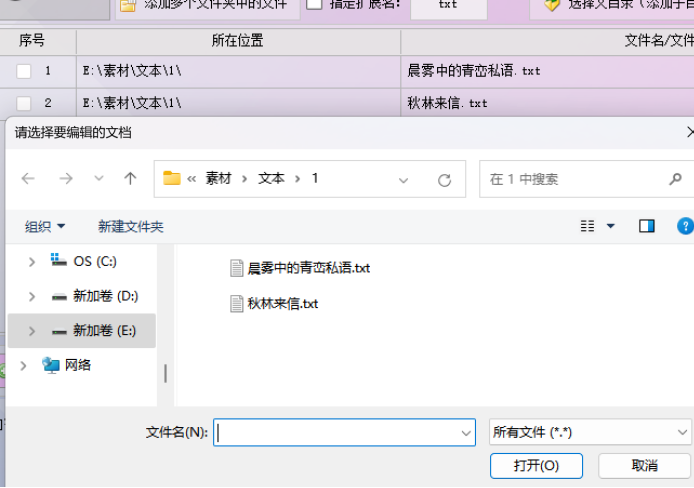Screen dimensions: 694x488
Task: Toggle the checkbox for row 1
Action: pyautogui.click(x=24, y=71)
